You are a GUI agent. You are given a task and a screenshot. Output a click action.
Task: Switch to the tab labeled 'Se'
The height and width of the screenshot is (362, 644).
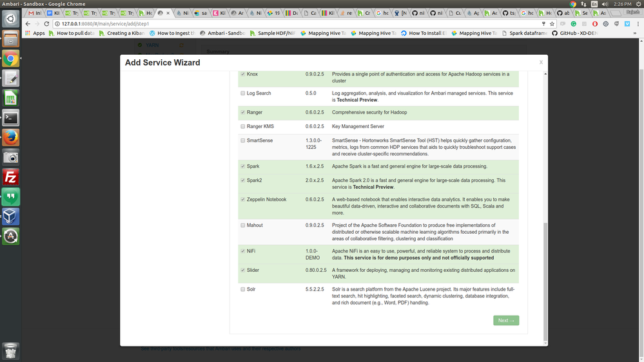point(581,13)
